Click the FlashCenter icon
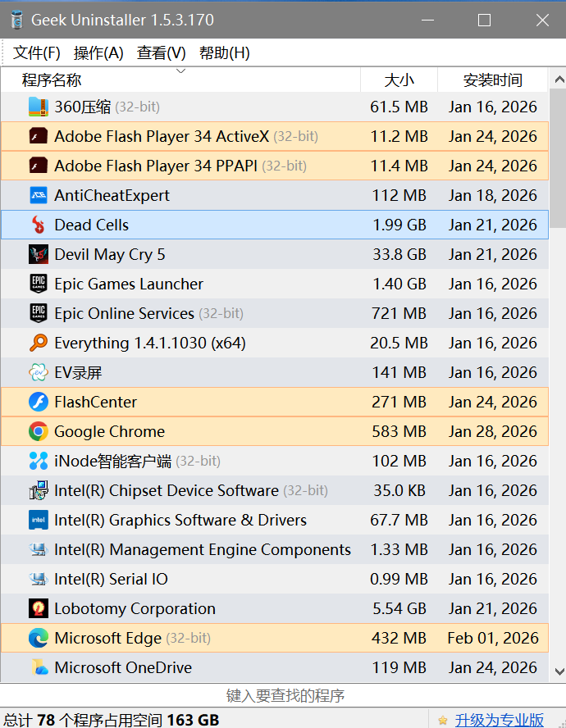 click(39, 402)
